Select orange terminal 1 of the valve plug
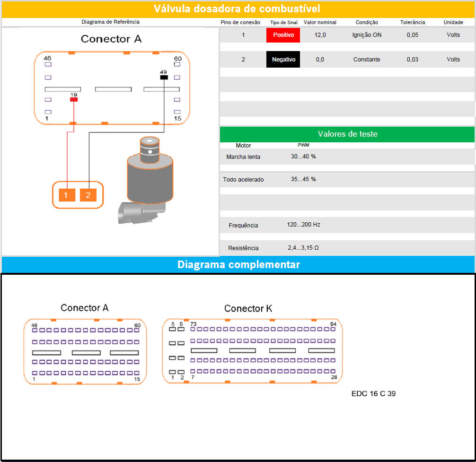The height and width of the screenshot is (462, 476). (67, 195)
